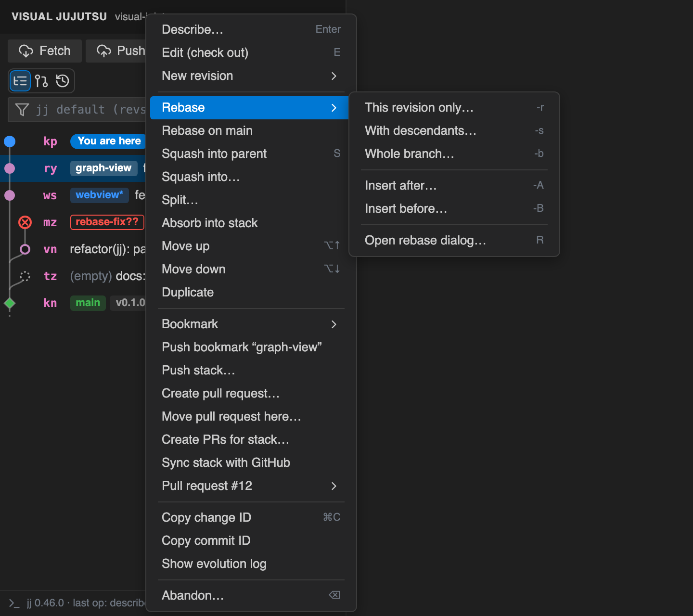Choose Duplicate from the context menu
The width and height of the screenshot is (693, 616).
pos(250,293)
